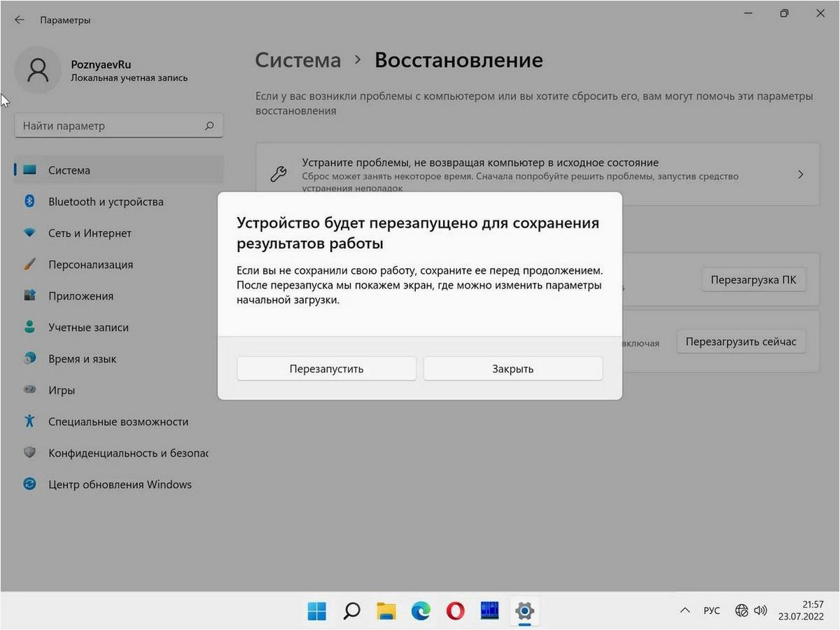Click the back arrow in Параметры header
Viewport: 840px width, 630px height.
coord(19,20)
